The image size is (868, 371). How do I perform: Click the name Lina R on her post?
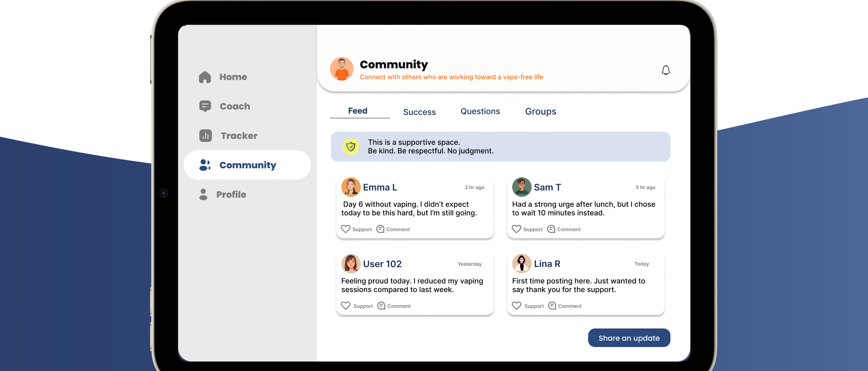click(547, 264)
